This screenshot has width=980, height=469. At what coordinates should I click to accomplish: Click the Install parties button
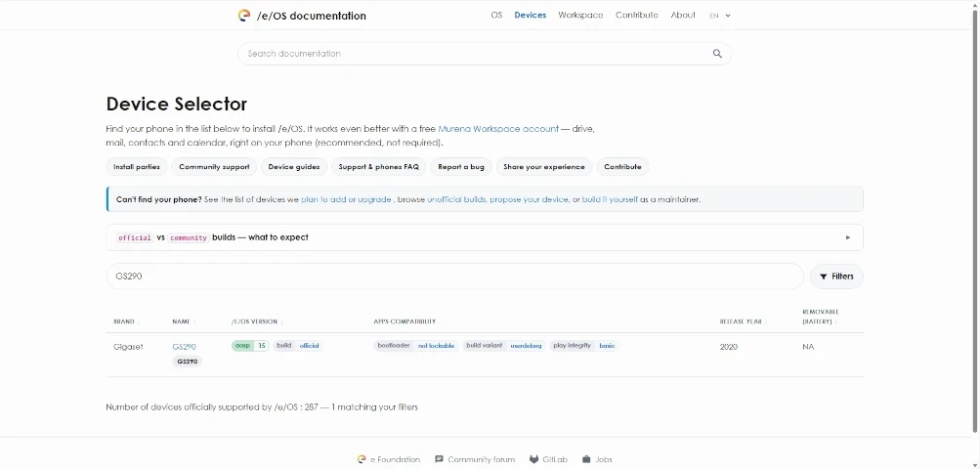[136, 167]
